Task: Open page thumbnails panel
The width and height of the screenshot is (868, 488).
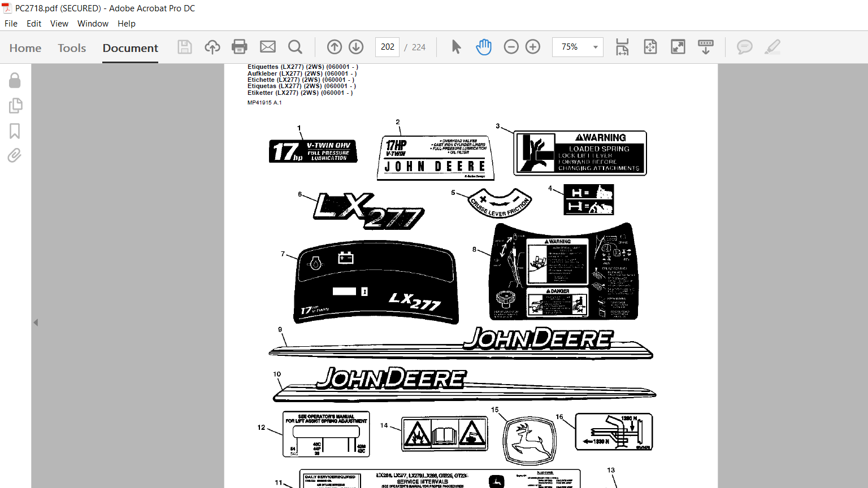Action: [x=15, y=106]
